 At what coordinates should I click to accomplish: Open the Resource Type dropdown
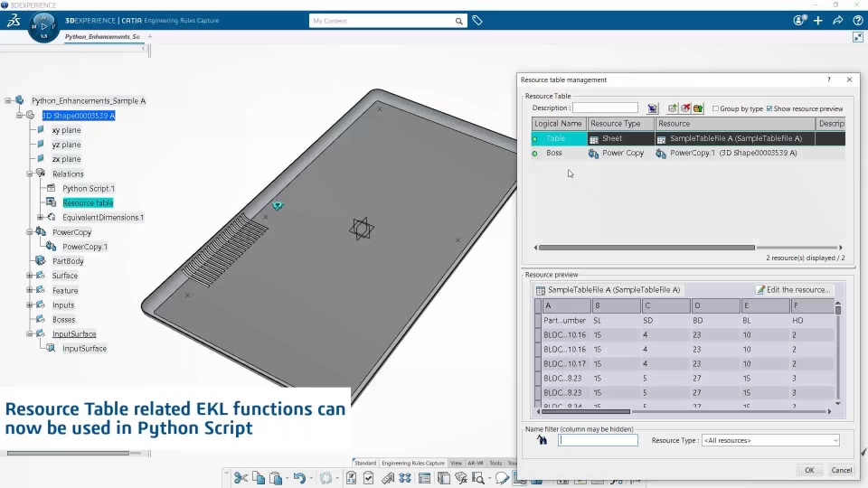click(x=770, y=440)
